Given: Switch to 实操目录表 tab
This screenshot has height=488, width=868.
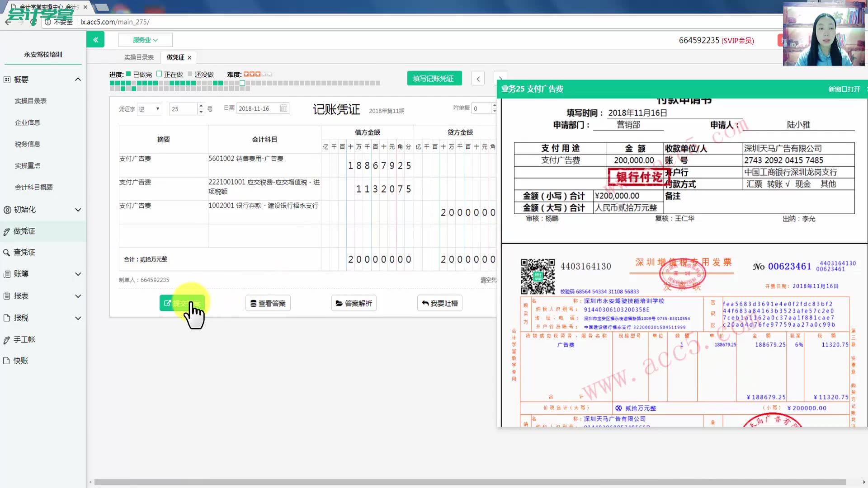Looking at the screenshot, I should (x=139, y=57).
